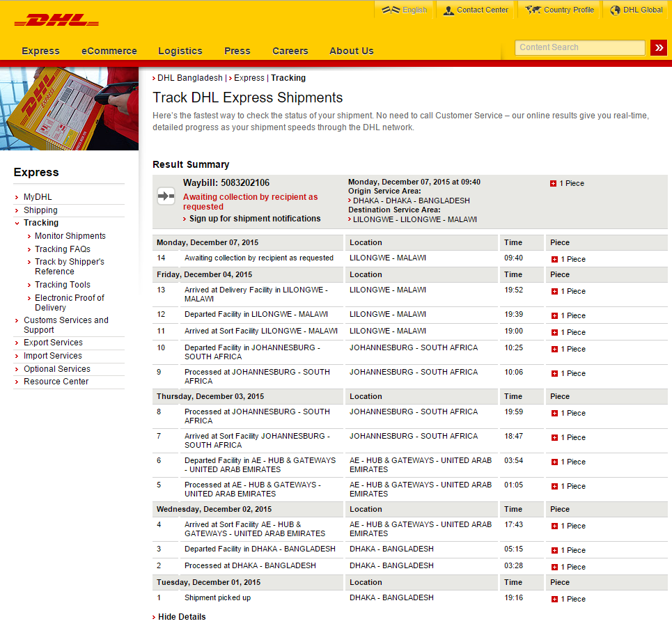Click into the Content Search field
This screenshot has width=672, height=626.
pos(580,47)
